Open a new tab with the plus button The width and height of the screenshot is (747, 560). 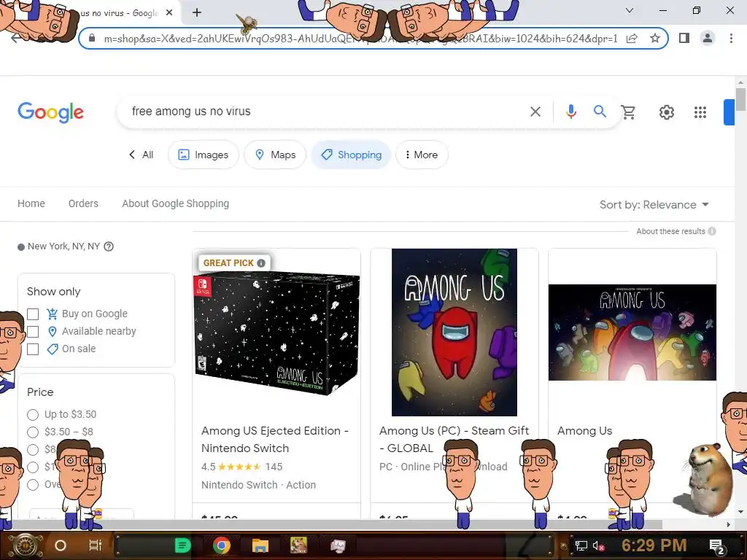coord(197,13)
